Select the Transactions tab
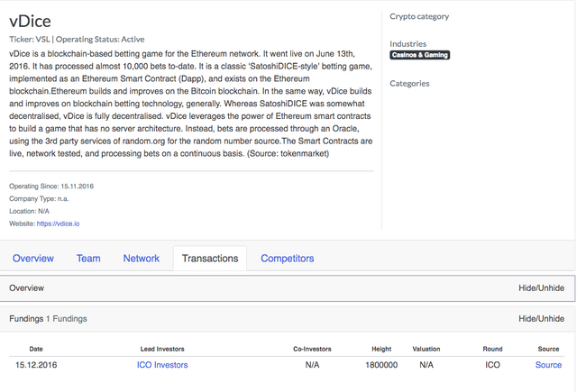Image resolution: width=577 pixels, height=392 pixels. (x=210, y=258)
